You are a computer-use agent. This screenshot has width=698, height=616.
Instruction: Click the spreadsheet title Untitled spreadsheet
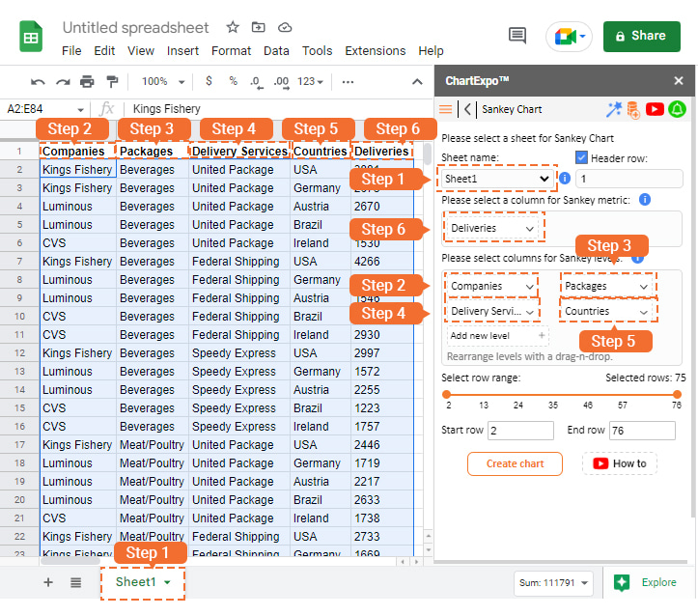(135, 28)
